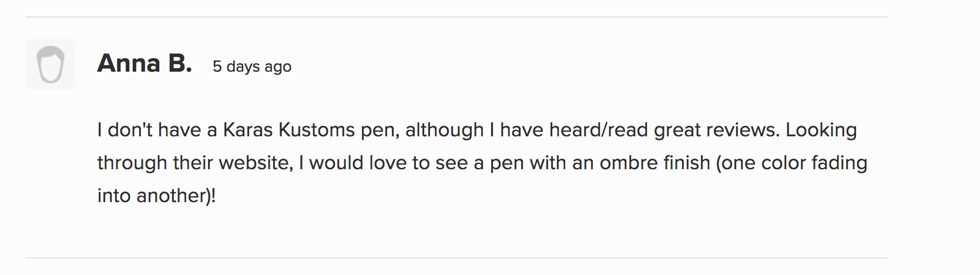Viewport: 980px width, 275px height.
Task: Click the '5 days ago' timestamp
Action: click(x=252, y=67)
